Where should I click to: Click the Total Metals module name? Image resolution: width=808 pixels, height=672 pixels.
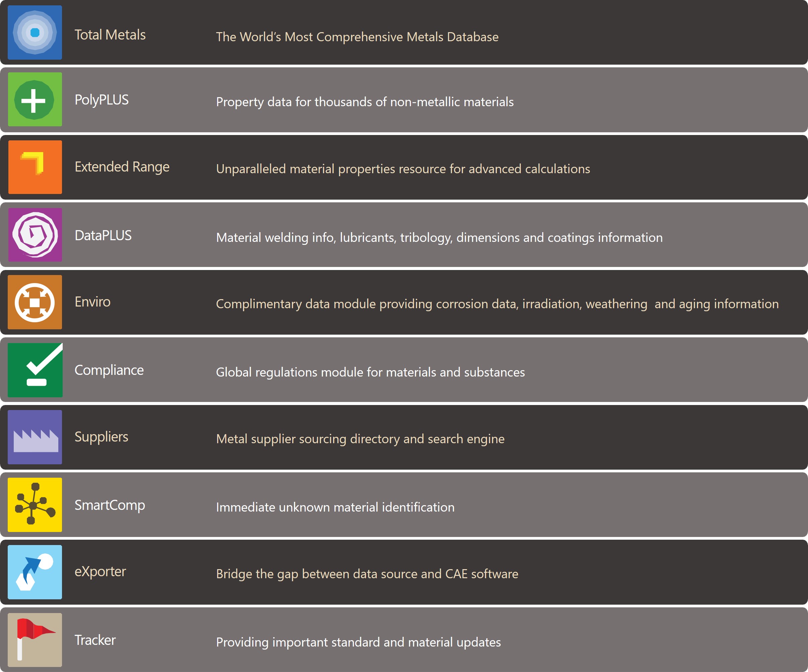point(110,35)
